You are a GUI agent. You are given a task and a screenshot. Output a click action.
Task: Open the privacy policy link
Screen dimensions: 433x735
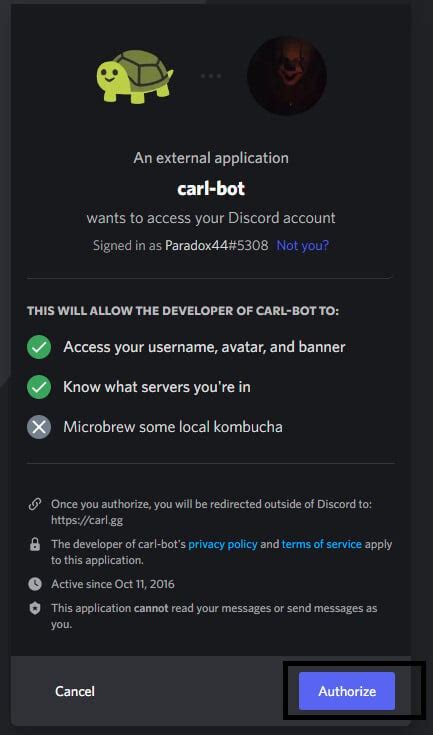223,544
